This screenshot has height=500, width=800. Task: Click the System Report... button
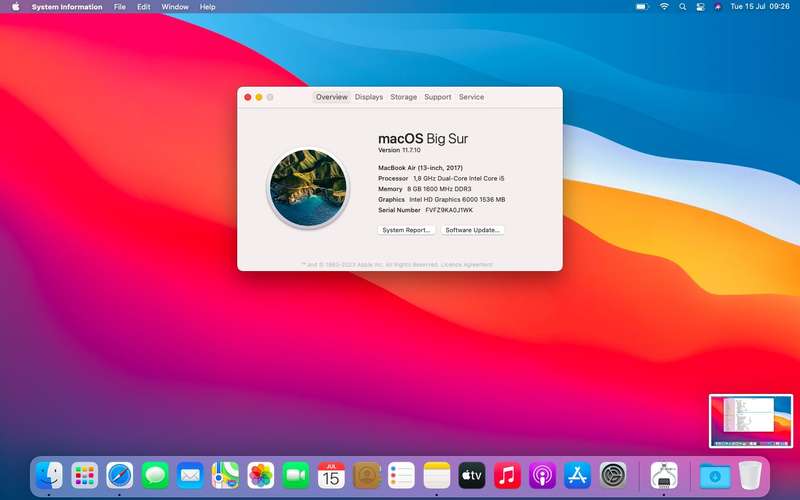tap(407, 230)
